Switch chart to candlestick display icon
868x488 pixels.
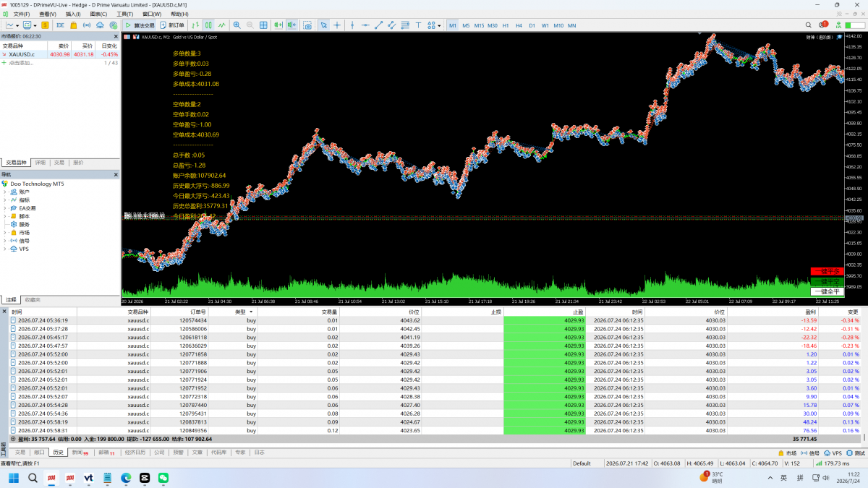208,25
